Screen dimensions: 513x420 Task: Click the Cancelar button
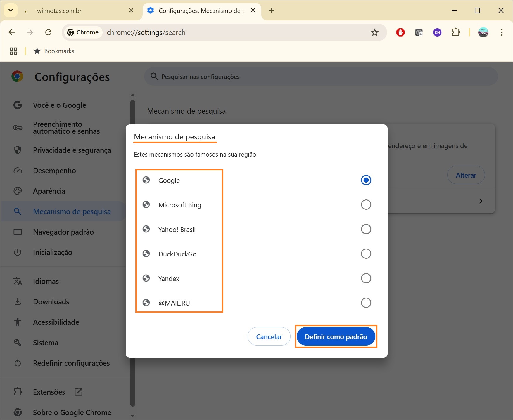[269, 336]
